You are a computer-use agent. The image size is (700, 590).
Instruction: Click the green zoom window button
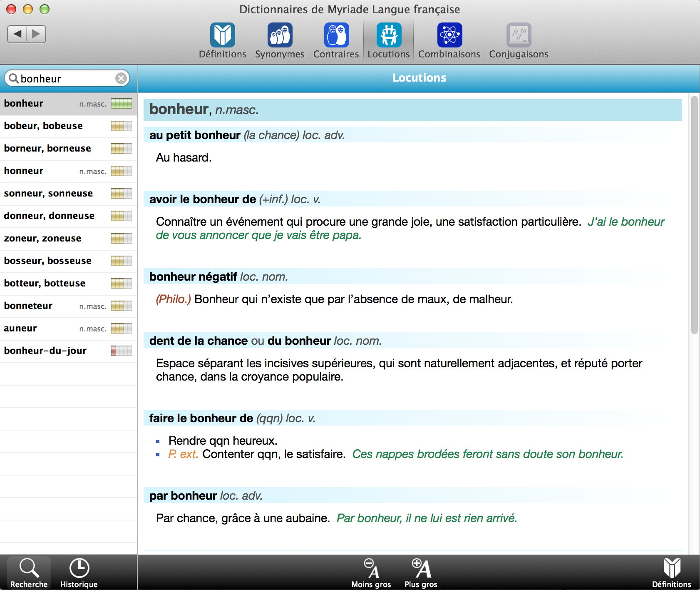45,9
